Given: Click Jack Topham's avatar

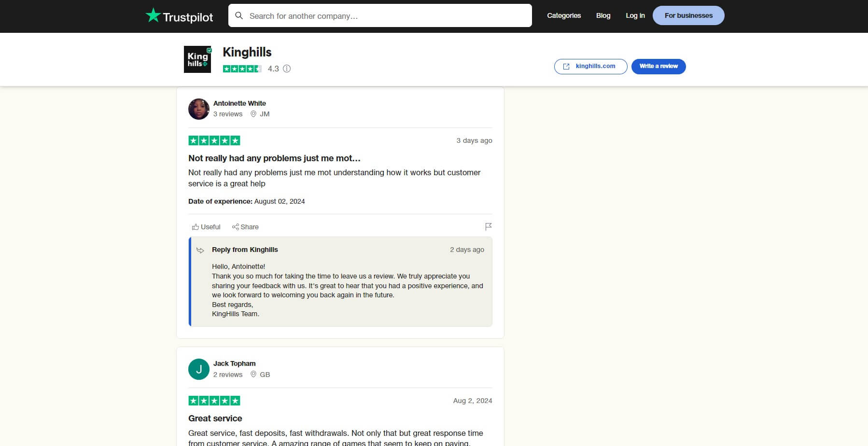Looking at the screenshot, I should (x=198, y=369).
